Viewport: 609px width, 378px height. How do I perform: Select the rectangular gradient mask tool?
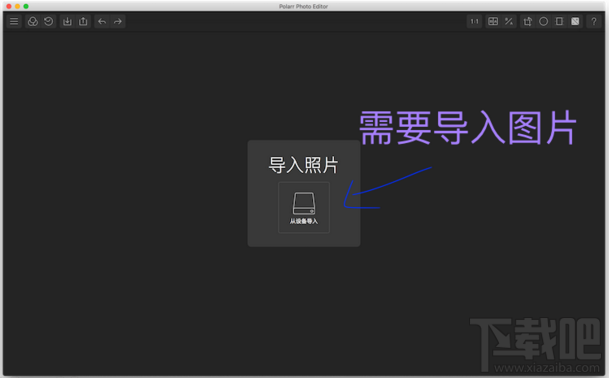click(559, 21)
